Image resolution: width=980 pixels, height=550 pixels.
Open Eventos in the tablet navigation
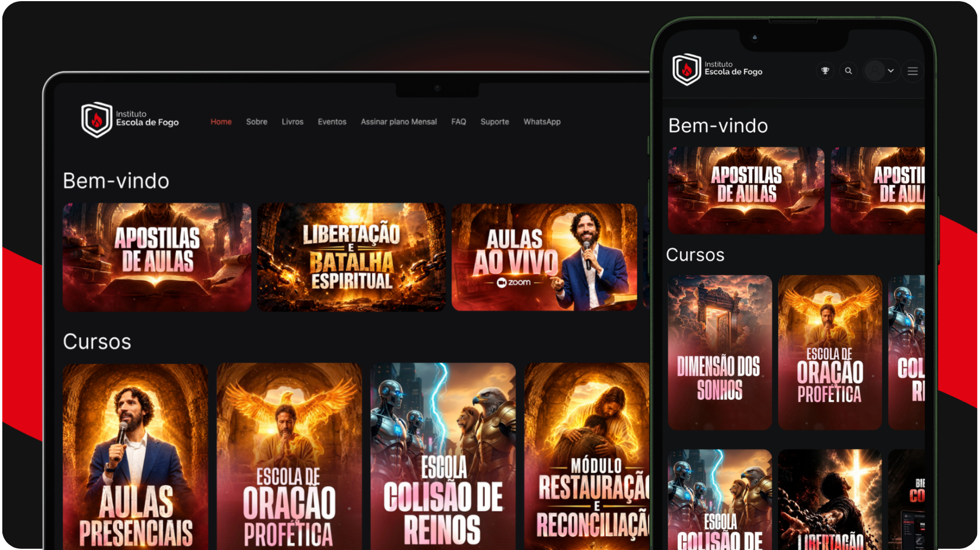(x=332, y=122)
